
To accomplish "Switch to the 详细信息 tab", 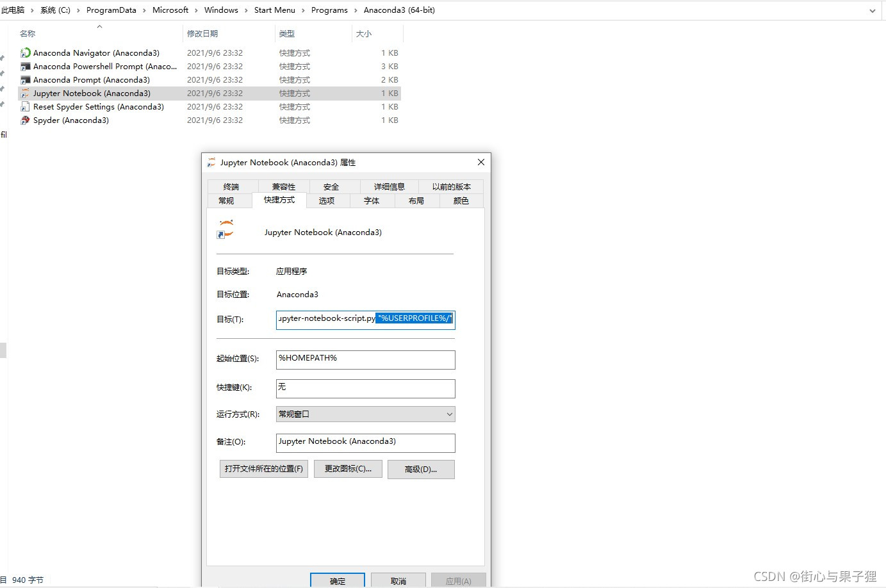I will pyautogui.click(x=390, y=186).
